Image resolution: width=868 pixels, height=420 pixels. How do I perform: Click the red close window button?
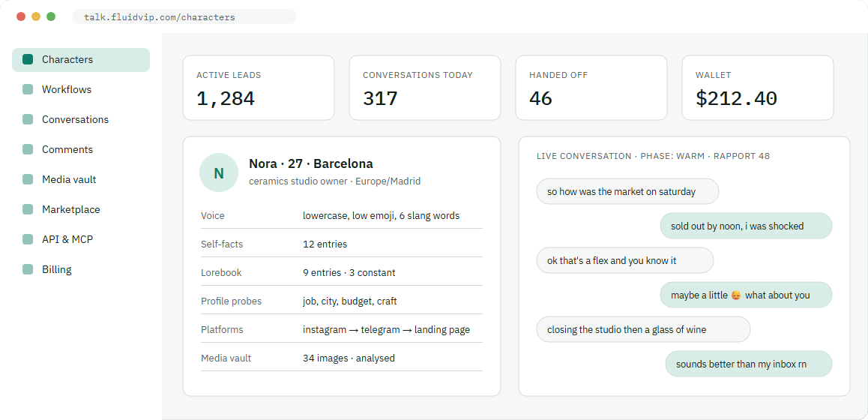[21, 16]
